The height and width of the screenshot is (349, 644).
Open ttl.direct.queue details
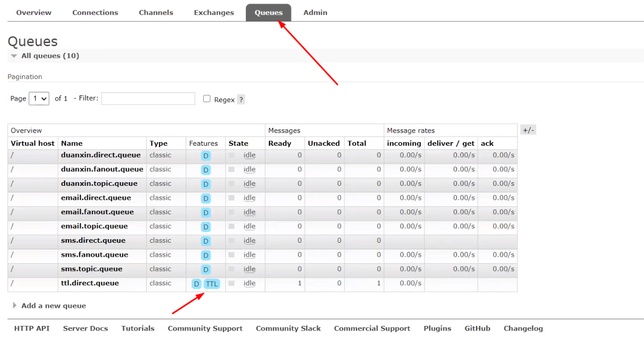[x=90, y=283]
